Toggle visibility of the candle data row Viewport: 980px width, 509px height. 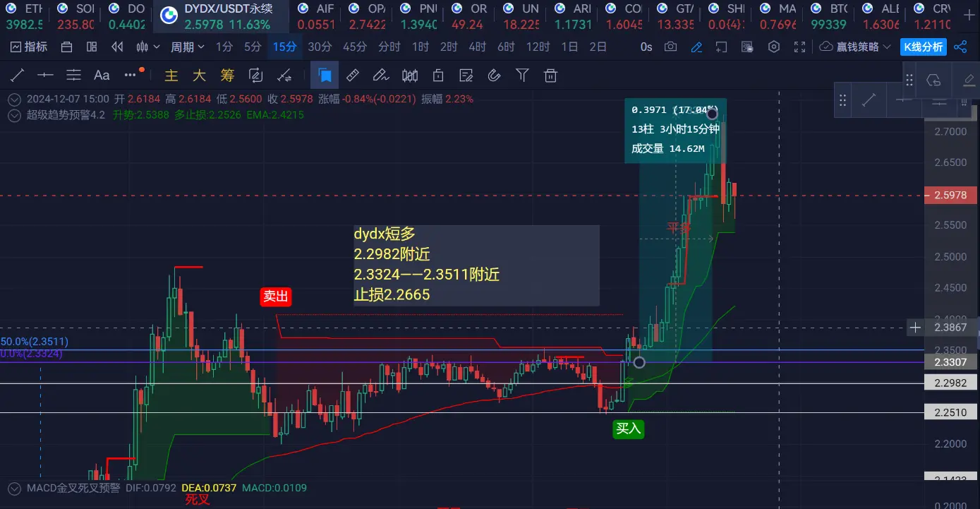tap(14, 100)
